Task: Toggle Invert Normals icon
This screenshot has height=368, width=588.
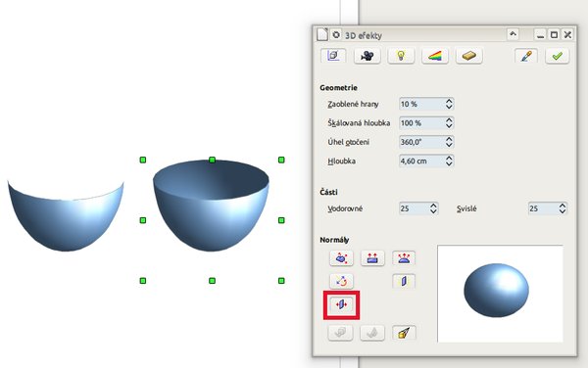Action: (x=341, y=281)
